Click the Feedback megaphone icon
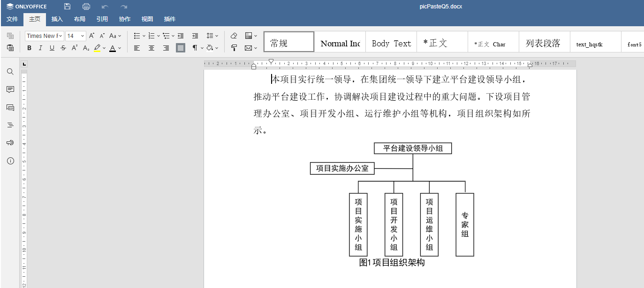Viewport: 644px width, 288px height. (10, 143)
